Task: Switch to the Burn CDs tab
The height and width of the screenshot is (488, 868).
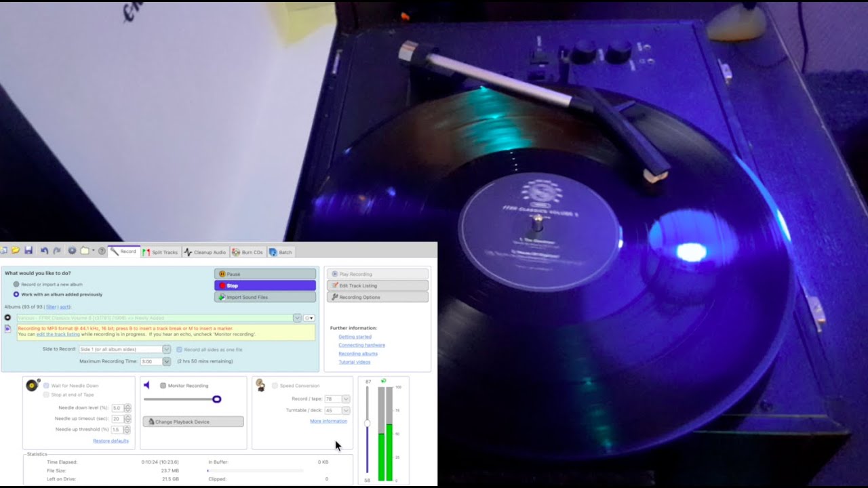Action: 248,252
